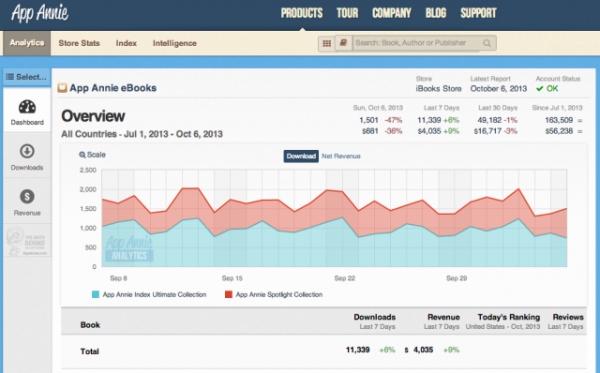Screen dimensions: 600x373
Task: Click the Sep 22 axis label
Action: point(344,278)
